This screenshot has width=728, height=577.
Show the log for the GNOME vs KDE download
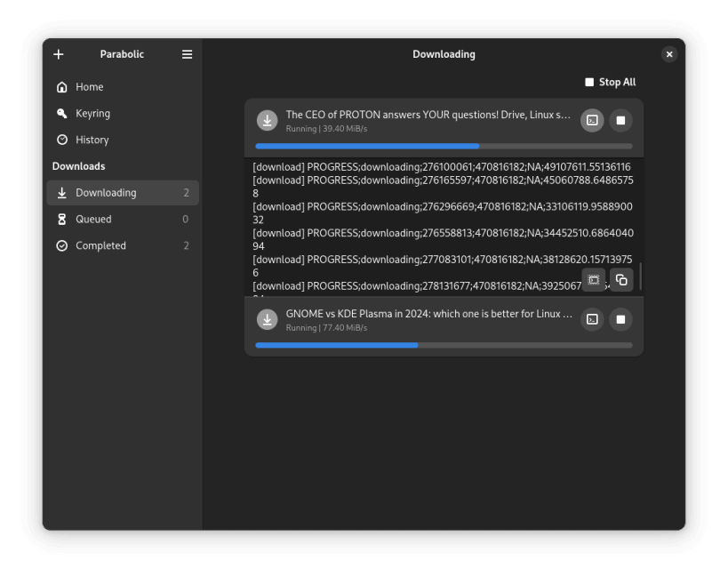[x=592, y=319]
